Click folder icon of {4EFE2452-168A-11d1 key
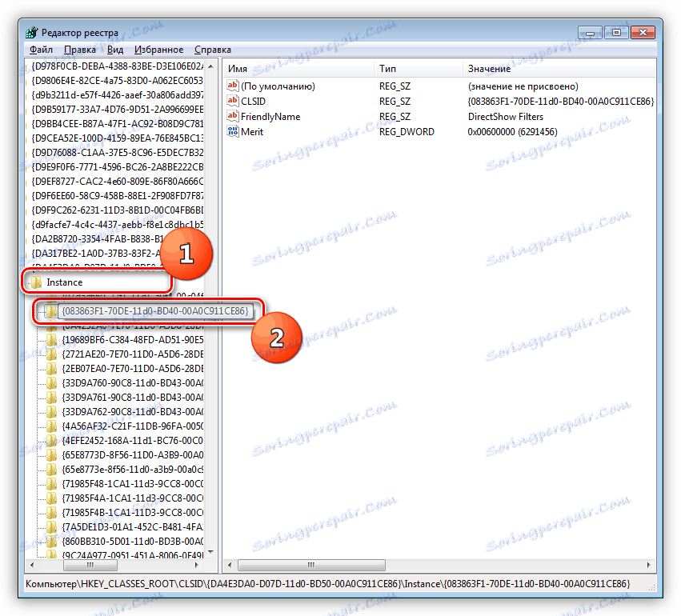The image size is (681, 616). pos(51,441)
